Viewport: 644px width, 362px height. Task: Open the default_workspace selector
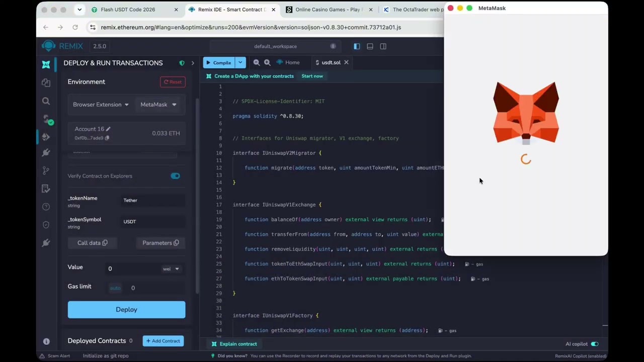pos(275,46)
